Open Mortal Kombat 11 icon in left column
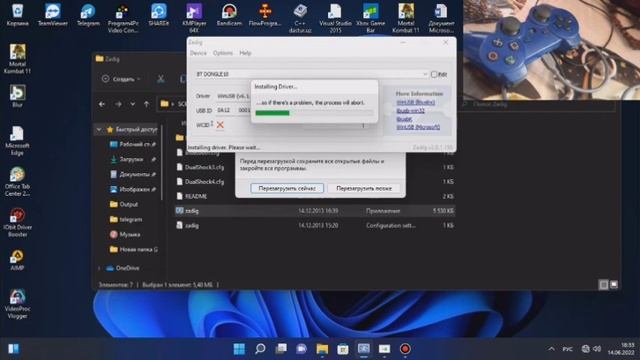 tap(17, 59)
